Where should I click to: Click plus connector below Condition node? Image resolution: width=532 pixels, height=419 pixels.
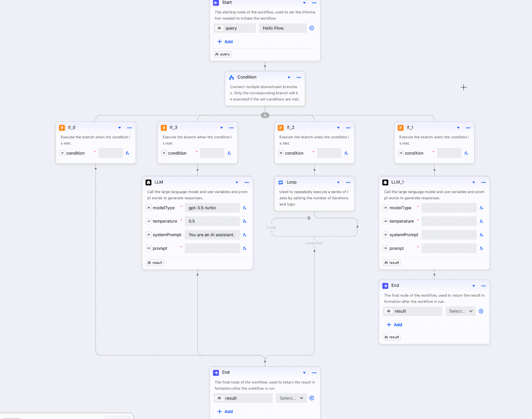coord(265,115)
